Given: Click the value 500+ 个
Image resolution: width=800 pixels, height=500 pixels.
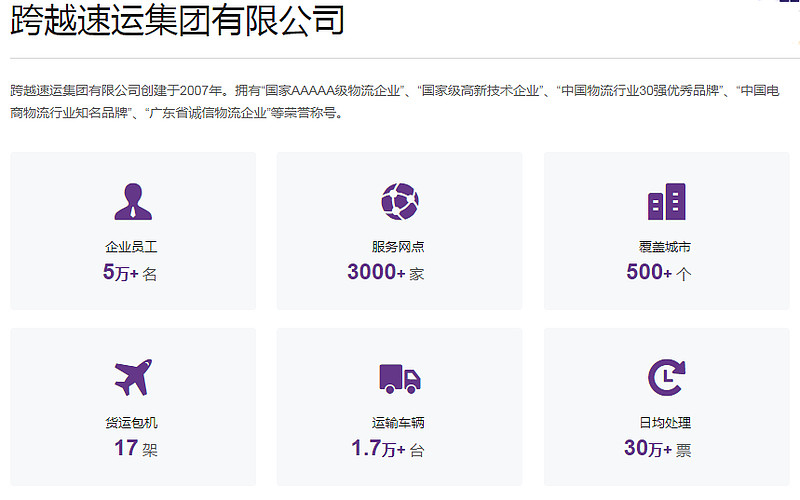Looking at the screenshot, I should 659,272.
